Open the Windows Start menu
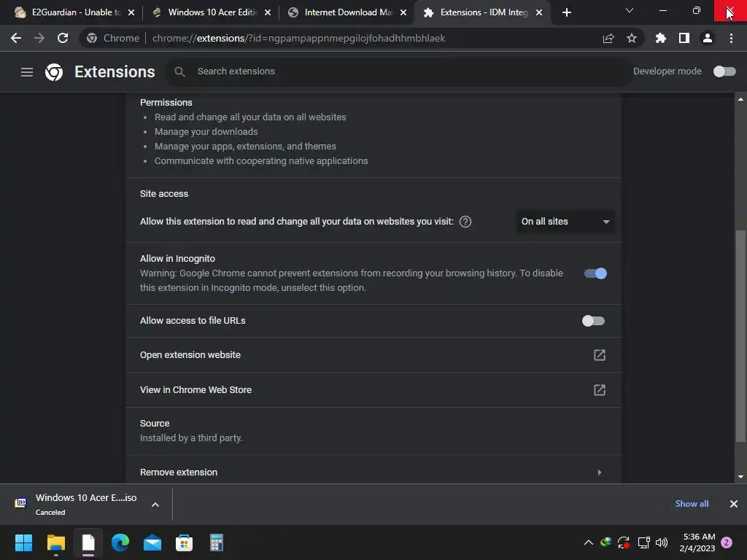This screenshot has width=747, height=560. (23, 542)
